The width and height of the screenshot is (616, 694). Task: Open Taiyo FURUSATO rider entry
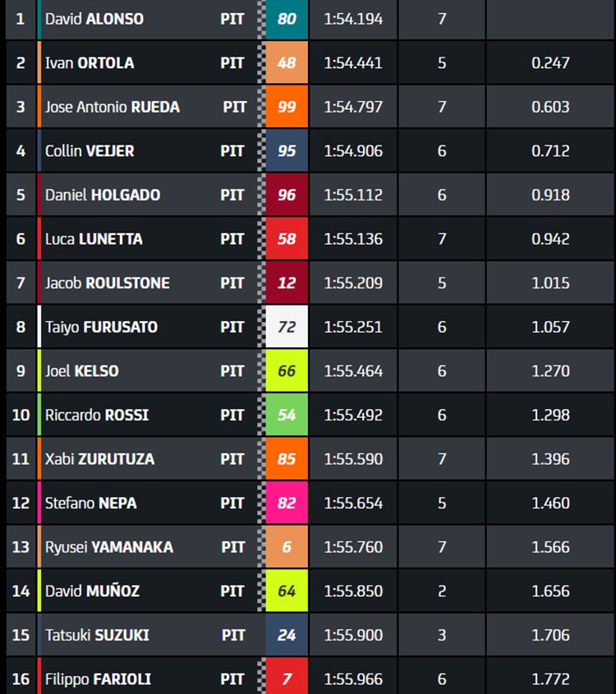click(101, 327)
